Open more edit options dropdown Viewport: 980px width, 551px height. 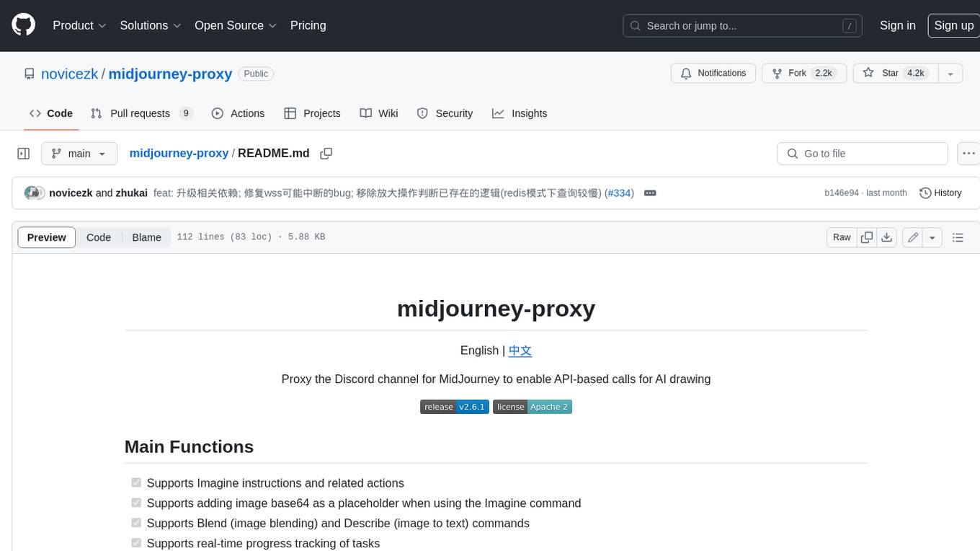coord(932,237)
